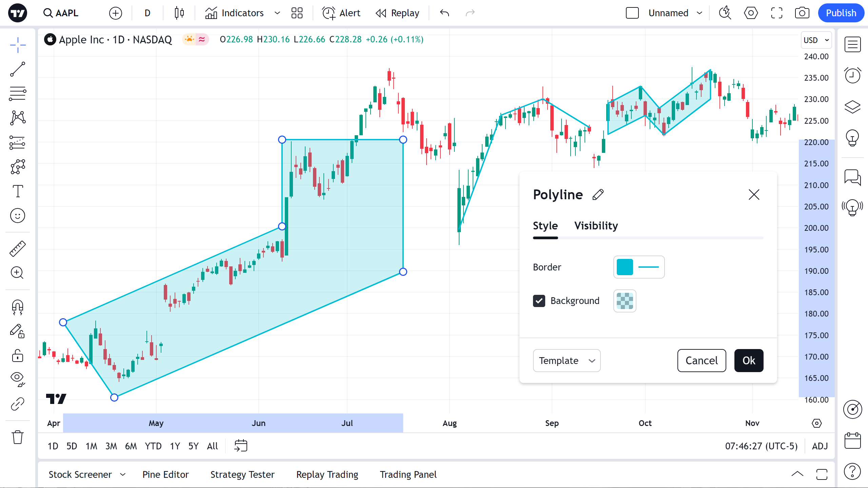Open the Border color swatch
This screenshot has height=488, width=868.
(x=625, y=267)
